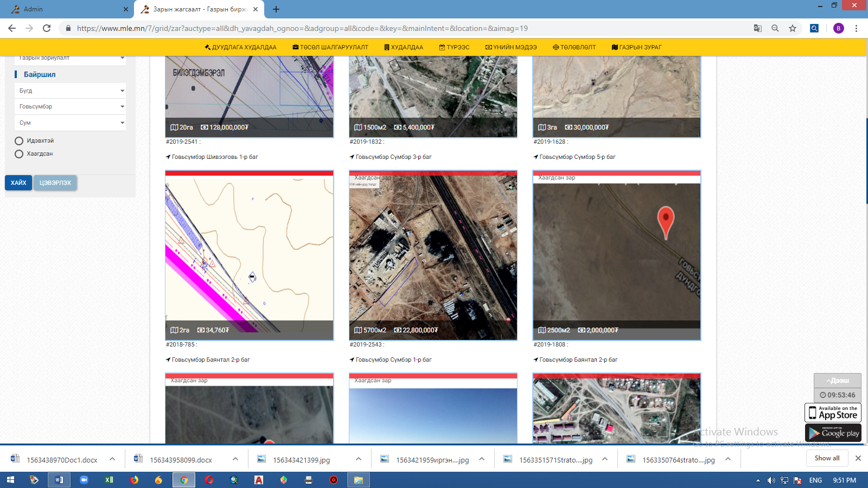The height and width of the screenshot is (488, 868).
Task: Click the ХАЙХ search button
Action: 18,183
